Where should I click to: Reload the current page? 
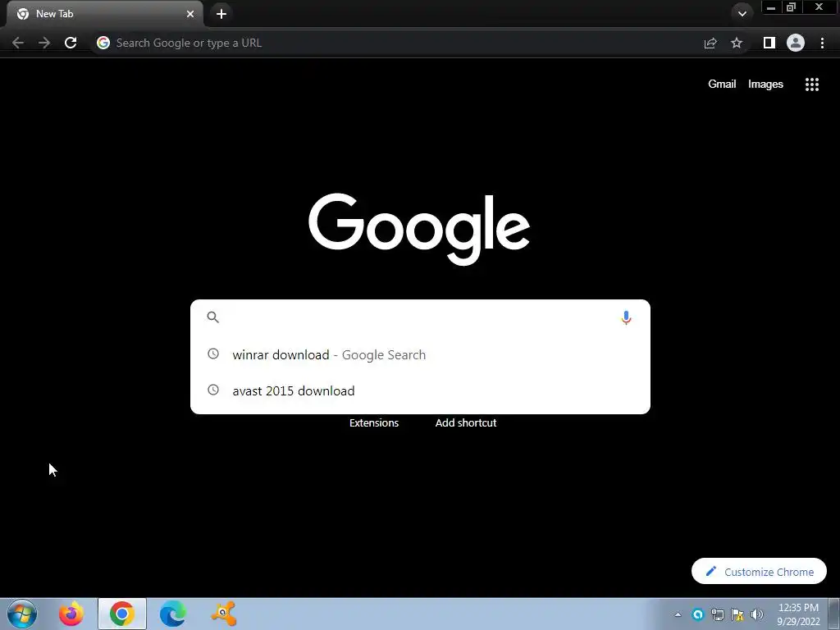coord(71,43)
